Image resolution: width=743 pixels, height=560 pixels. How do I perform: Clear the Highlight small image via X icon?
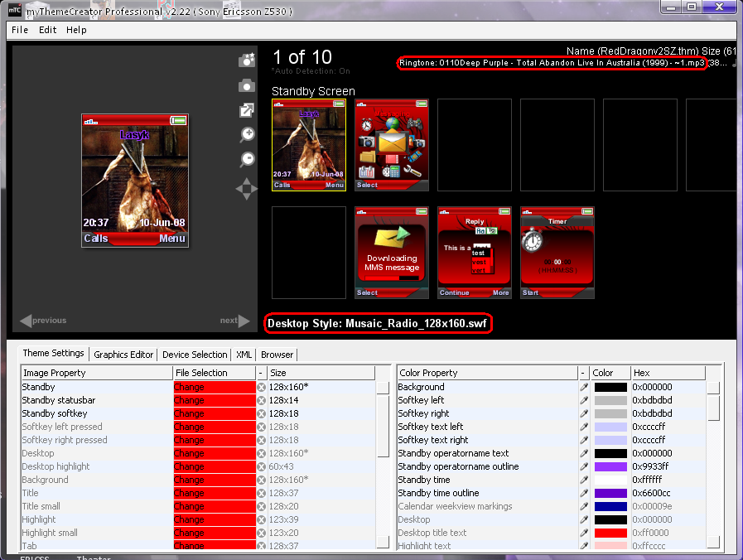coord(261,533)
